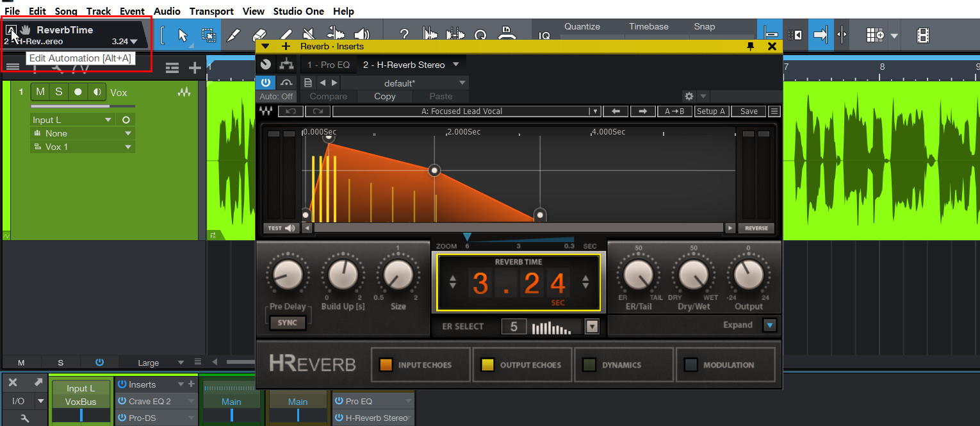Expand the H-Reverb panel with Expand arrow
The image size is (980, 426).
pyautogui.click(x=770, y=325)
